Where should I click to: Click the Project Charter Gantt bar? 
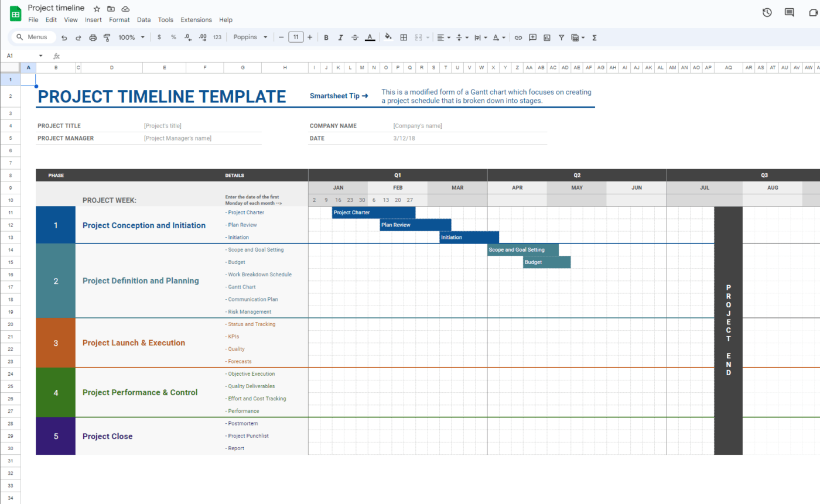pyautogui.click(x=374, y=212)
